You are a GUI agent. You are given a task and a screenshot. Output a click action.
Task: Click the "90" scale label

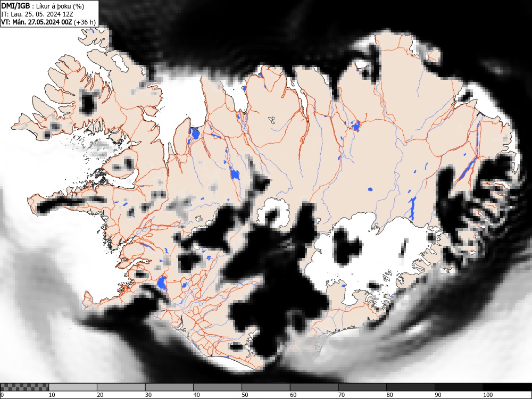pos(438,395)
